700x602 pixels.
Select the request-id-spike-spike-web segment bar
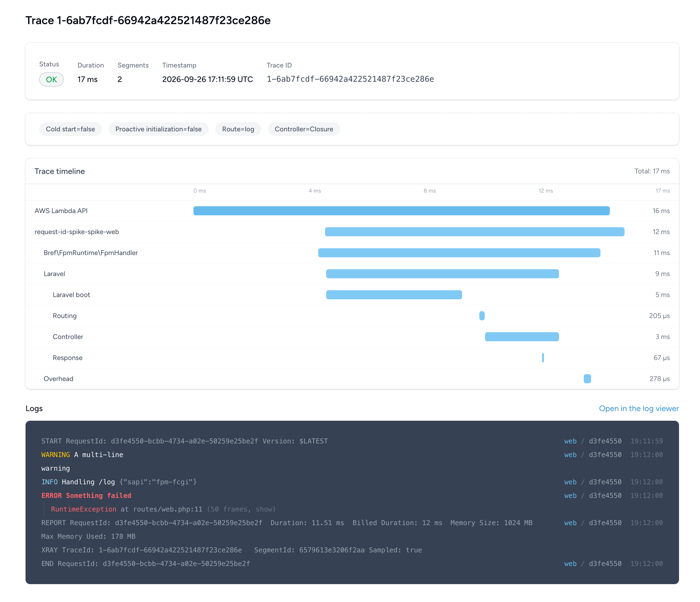[x=475, y=232]
